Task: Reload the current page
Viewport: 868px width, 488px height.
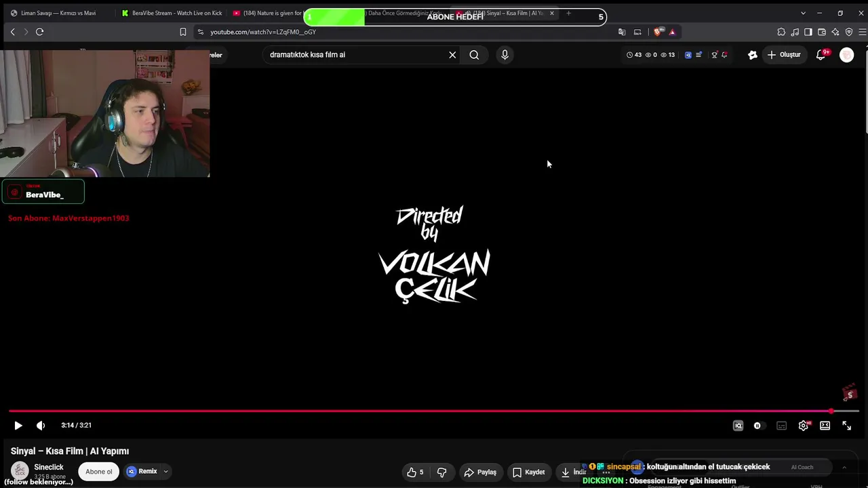Action: pyautogui.click(x=39, y=32)
